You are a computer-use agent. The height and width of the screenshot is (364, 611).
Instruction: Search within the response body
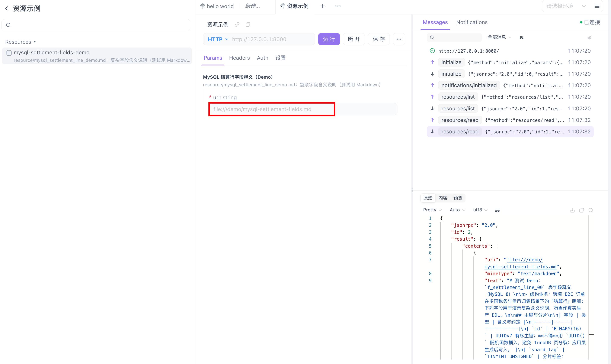tap(591, 210)
